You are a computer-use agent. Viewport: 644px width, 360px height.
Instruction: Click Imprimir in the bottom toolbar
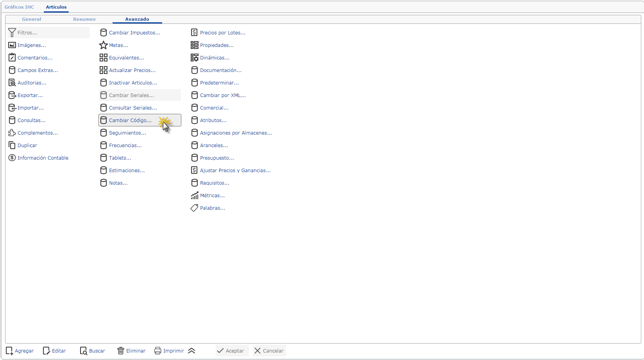pos(169,351)
